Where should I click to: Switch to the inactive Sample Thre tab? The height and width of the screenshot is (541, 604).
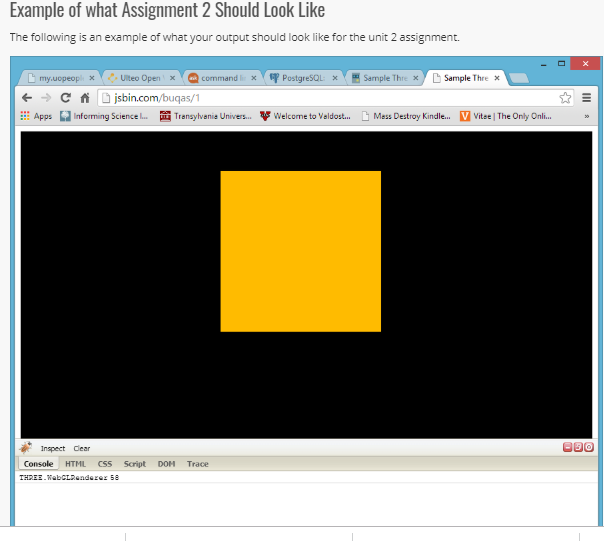tap(383, 78)
